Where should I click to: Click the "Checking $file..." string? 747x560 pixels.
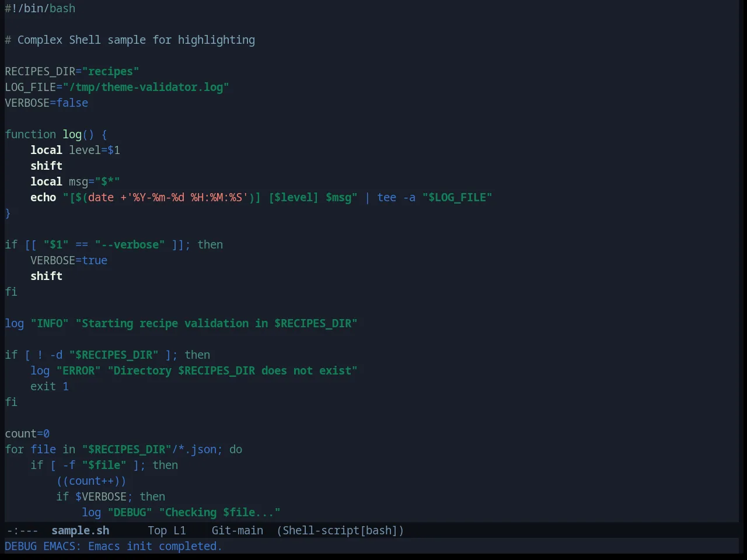(220, 512)
